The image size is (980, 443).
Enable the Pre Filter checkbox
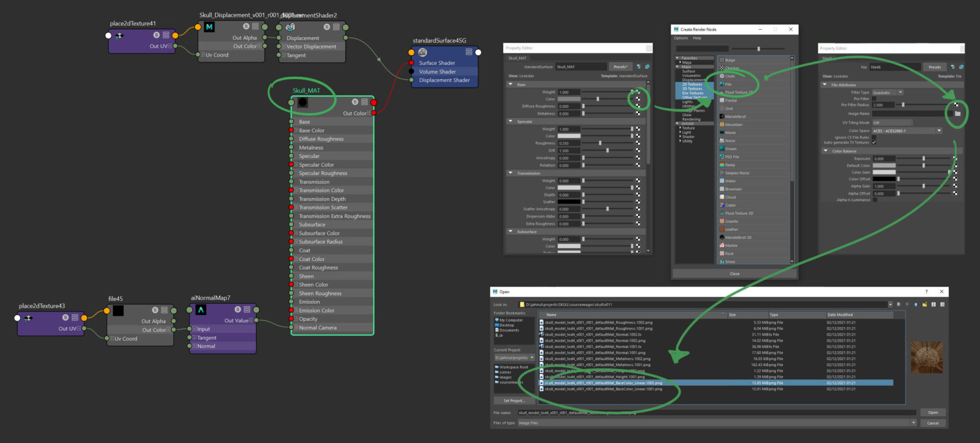coord(874,99)
